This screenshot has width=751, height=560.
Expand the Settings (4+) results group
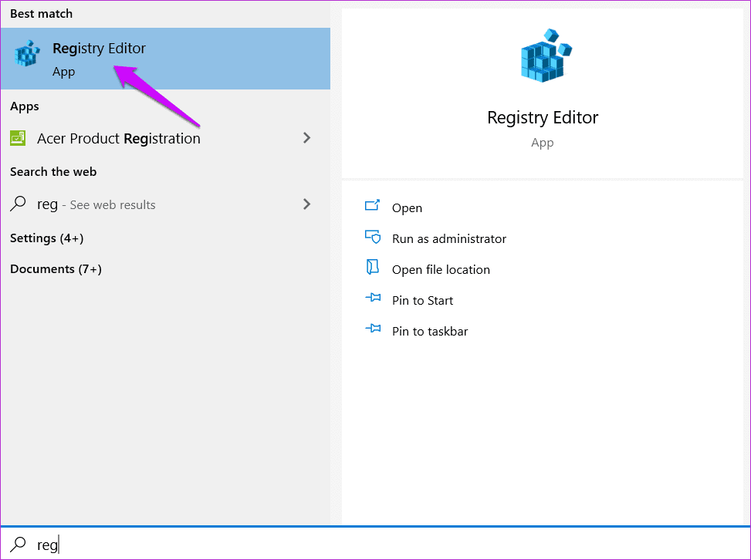[47, 238]
